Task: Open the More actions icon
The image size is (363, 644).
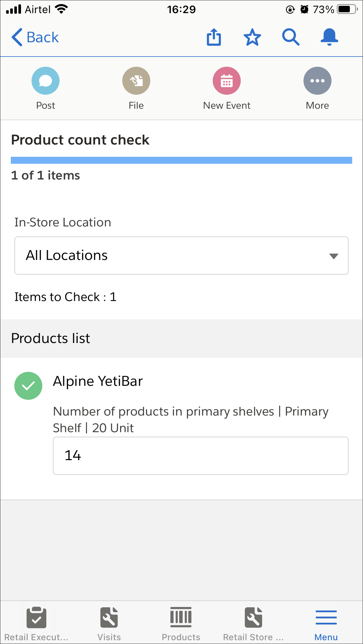Action: [x=317, y=81]
